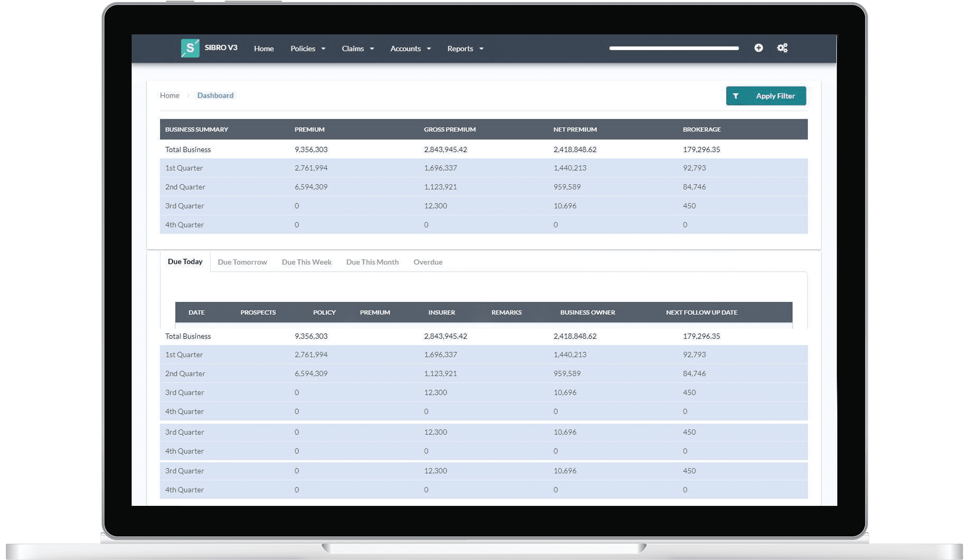Expand the Reports dropdown menu
Viewport: 968px width, 560px height.
pos(465,48)
